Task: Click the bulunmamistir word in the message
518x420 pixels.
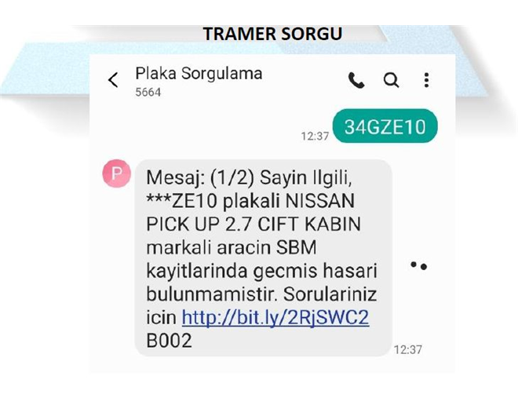Action: 211,294
